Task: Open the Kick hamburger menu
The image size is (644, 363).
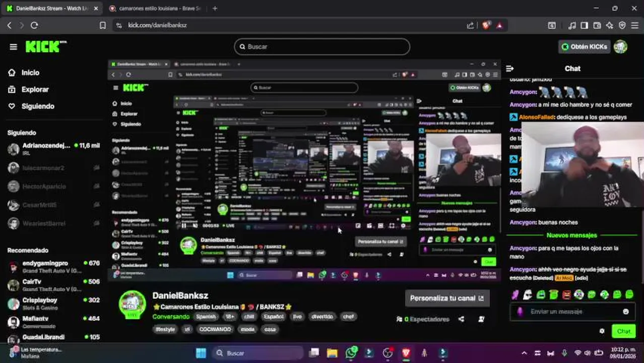Action: click(13, 47)
